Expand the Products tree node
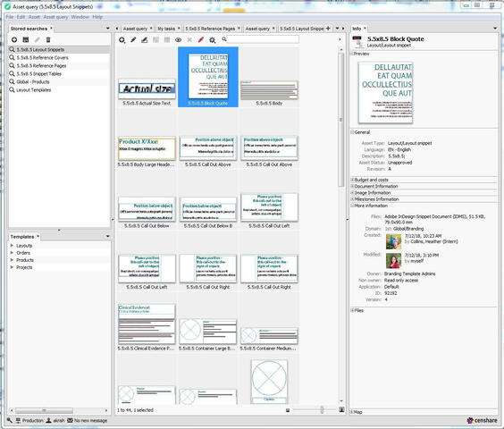The width and height of the screenshot is (504, 429). coord(12,260)
